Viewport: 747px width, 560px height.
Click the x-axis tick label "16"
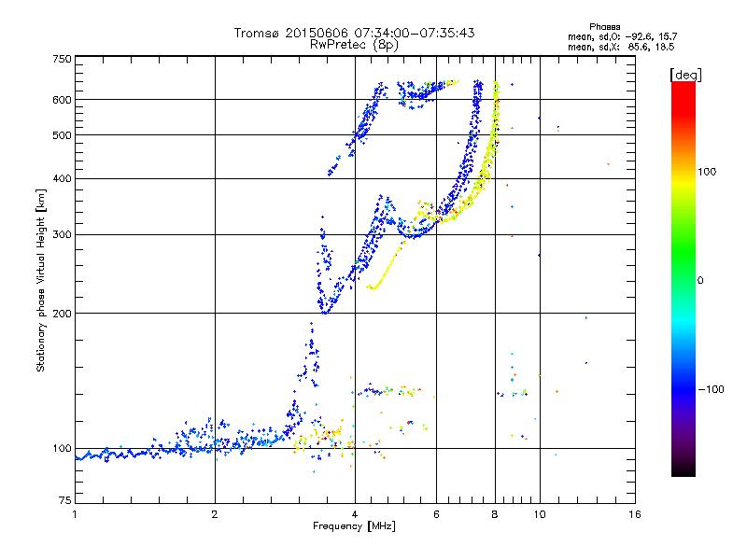(635, 514)
